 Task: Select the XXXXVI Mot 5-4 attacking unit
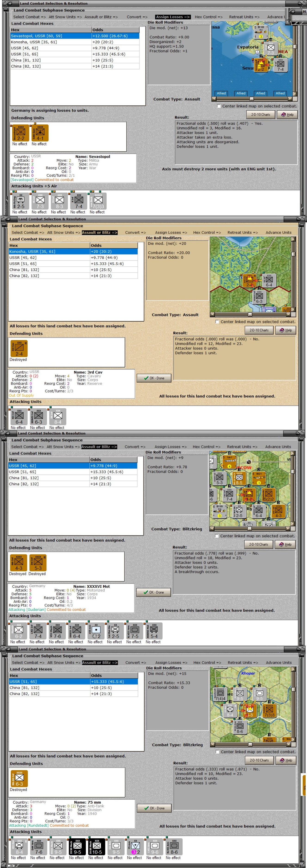coord(154,631)
